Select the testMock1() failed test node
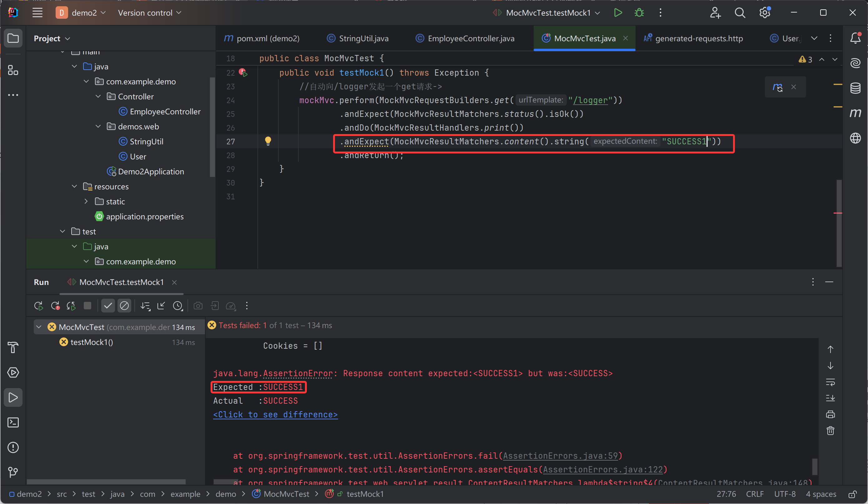This screenshot has height=504, width=868. pyautogui.click(x=92, y=342)
